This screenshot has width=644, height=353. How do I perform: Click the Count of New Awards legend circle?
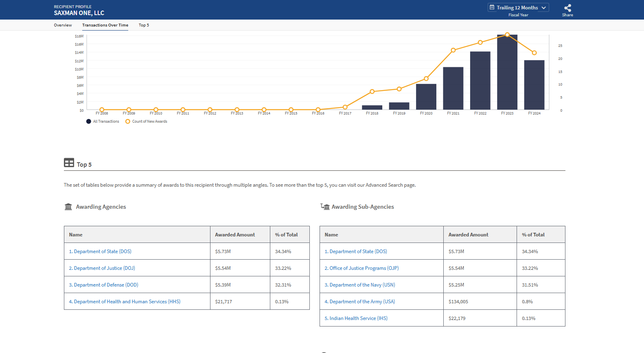[128, 121]
